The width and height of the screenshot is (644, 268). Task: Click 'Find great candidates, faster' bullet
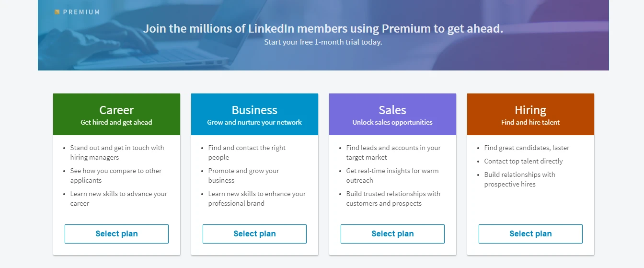coord(527,148)
